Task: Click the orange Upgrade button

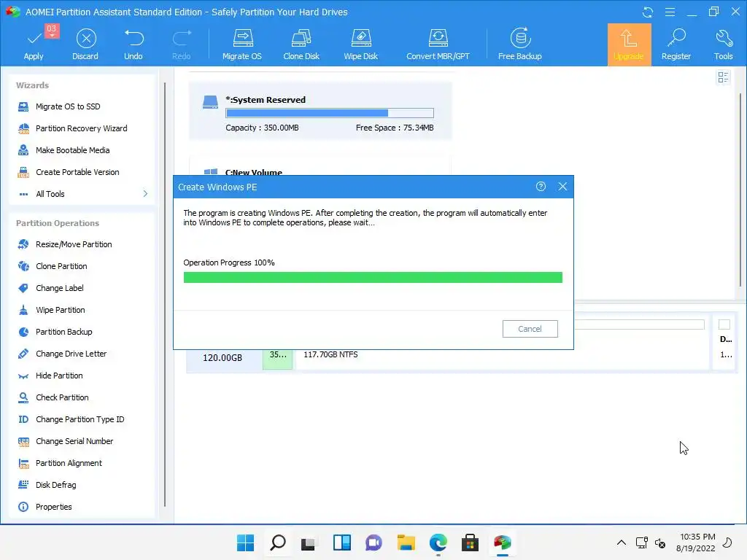Action: [629, 44]
